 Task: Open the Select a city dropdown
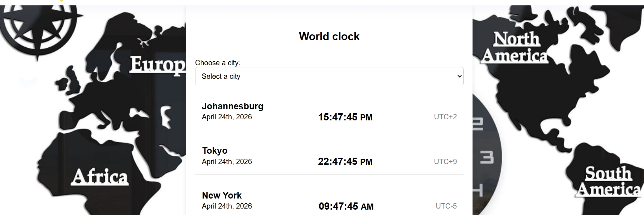(x=329, y=76)
